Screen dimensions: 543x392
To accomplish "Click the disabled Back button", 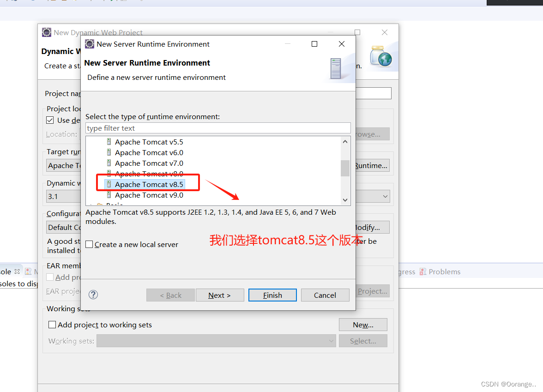I will coord(170,295).
